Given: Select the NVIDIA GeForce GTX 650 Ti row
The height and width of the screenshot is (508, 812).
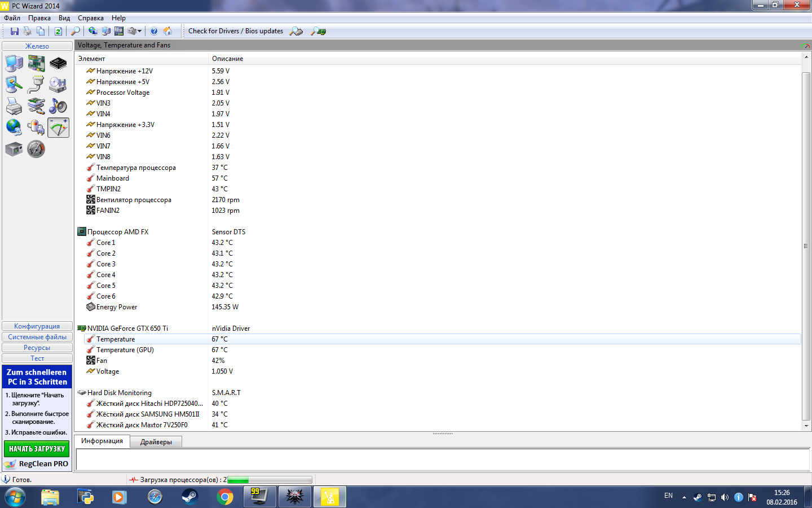Looking at the screenshot, I should click(438, 329).
